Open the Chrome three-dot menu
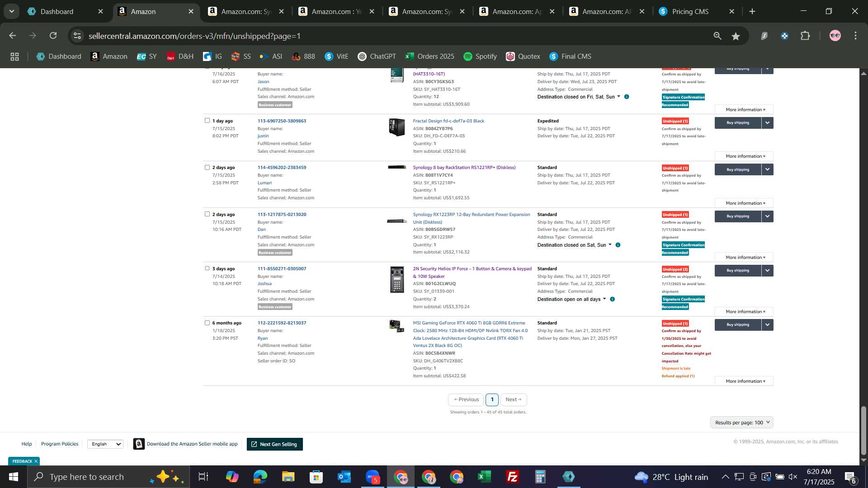The height and width of the screenshot is (488, 868). 855,36
